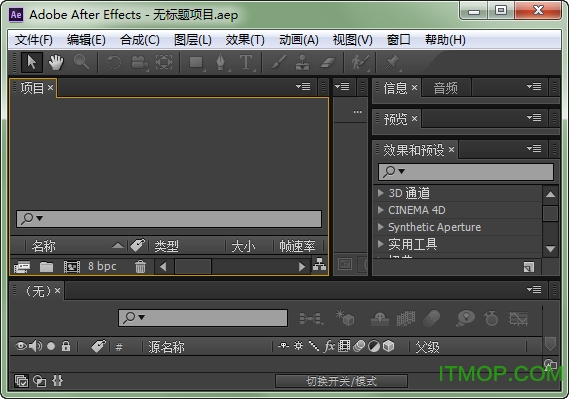The height and width of the screenshot is (399, 569).
Task: Open the 信息 panel options menu
Action: point(534,87)
